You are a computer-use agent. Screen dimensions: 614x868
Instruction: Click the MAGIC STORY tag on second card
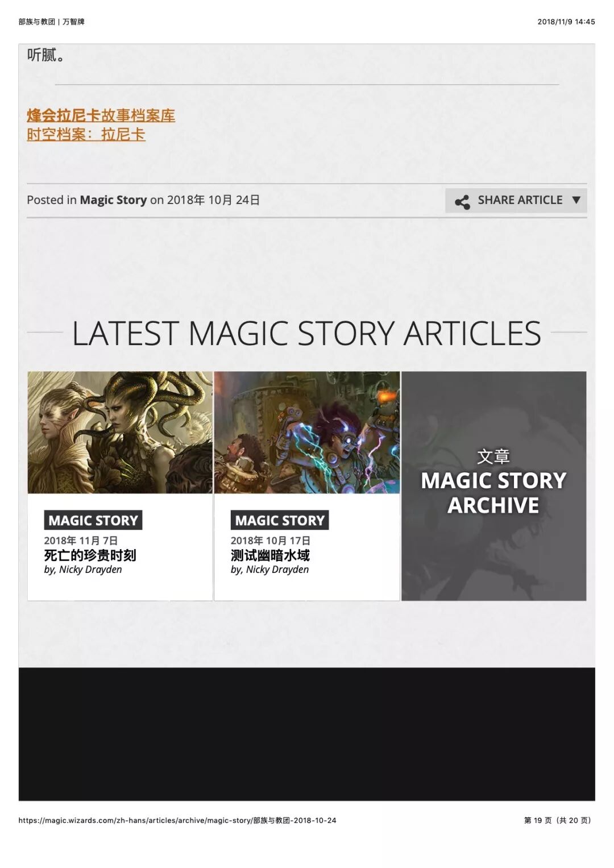280,520
